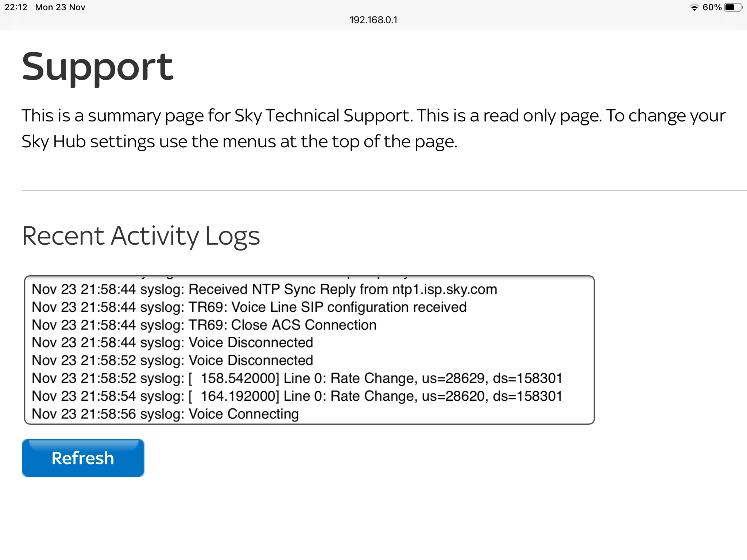Select the NTP Sync Reply log entry
The image size is (747, 560).
264,289
